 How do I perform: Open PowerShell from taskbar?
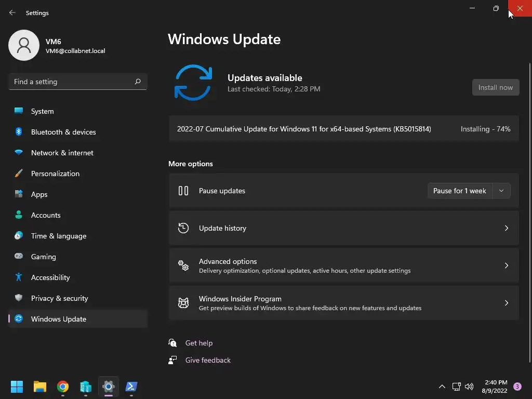pyautogui.click(x=131, y=387)
